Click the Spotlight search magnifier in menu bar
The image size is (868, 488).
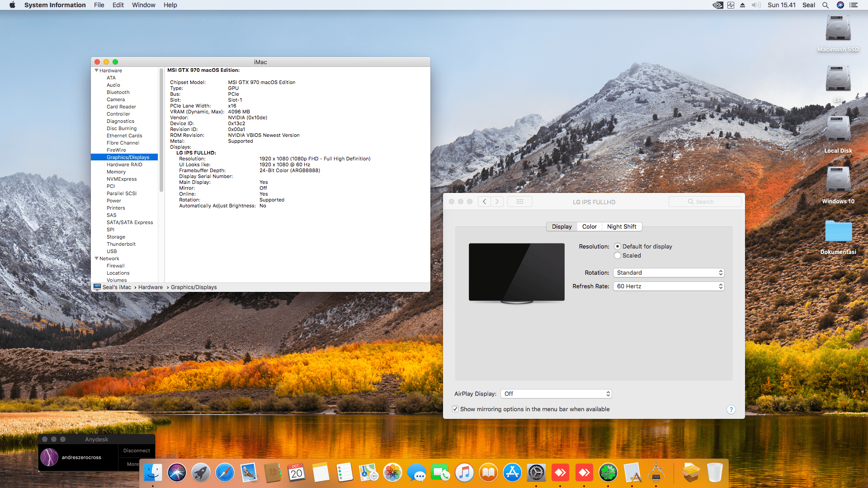pyautogui.click(x=825, y=5)
